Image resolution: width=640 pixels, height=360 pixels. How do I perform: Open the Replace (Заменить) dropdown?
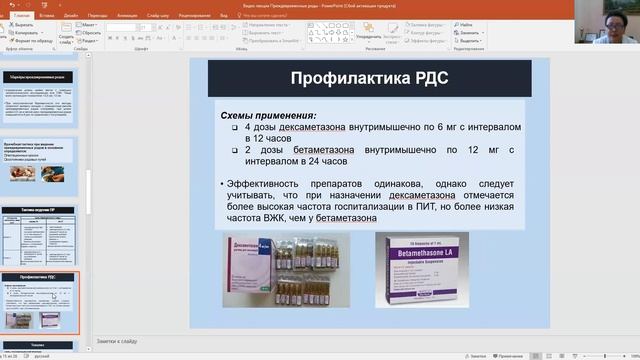tap(469, 33)
